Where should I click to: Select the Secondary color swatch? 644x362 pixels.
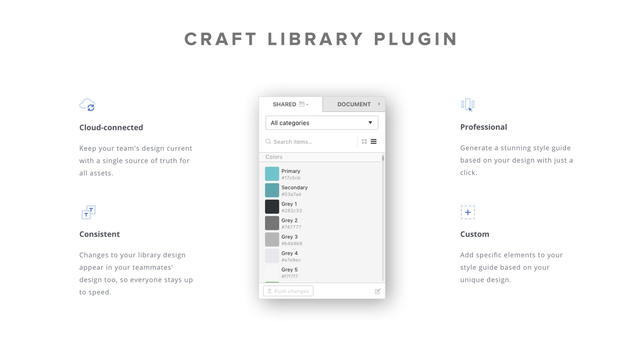[272, 190]
